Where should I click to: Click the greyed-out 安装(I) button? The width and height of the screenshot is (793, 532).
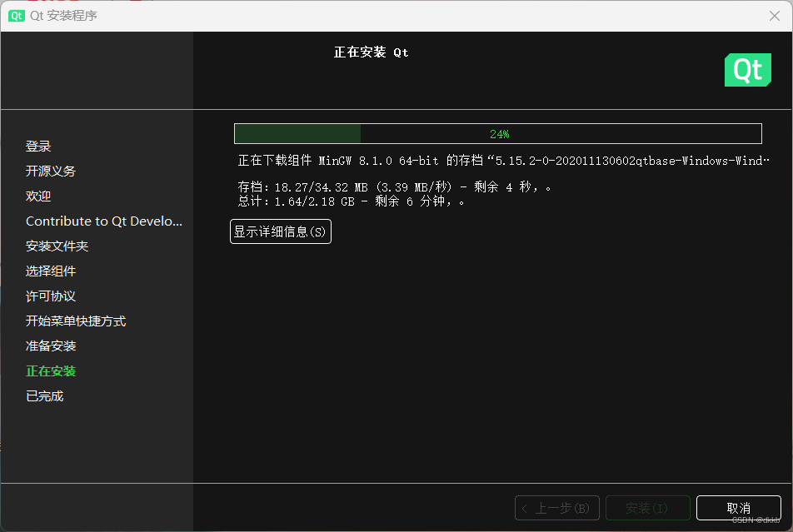coord(648,508)
